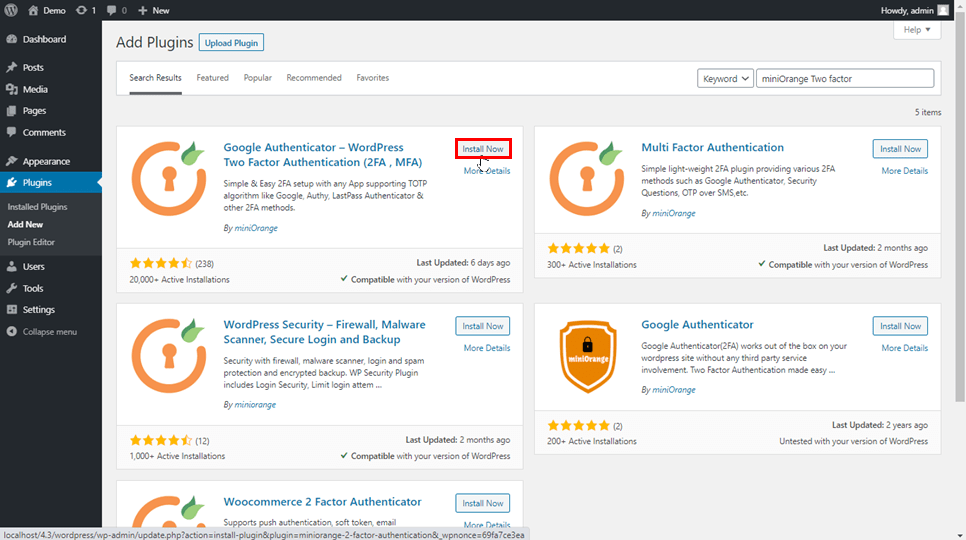Install Google Authenticator Two Factor plugin
This screenshot has height=540, width=966.
483,149
